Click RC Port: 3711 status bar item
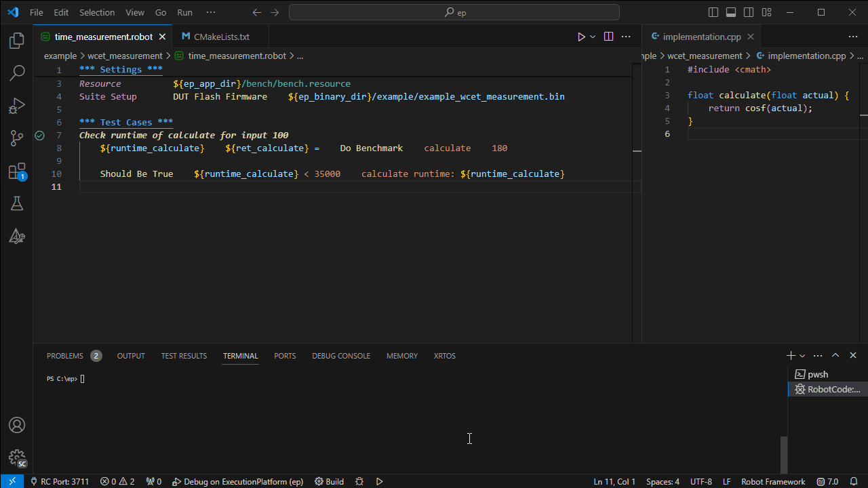 tap(60, 481)
